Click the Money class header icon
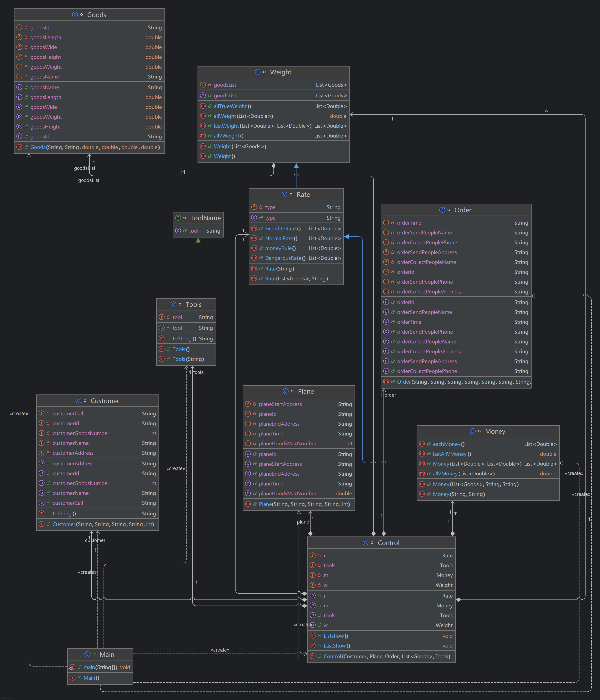Viewport: 600px width, 700px height. point(473,431)
